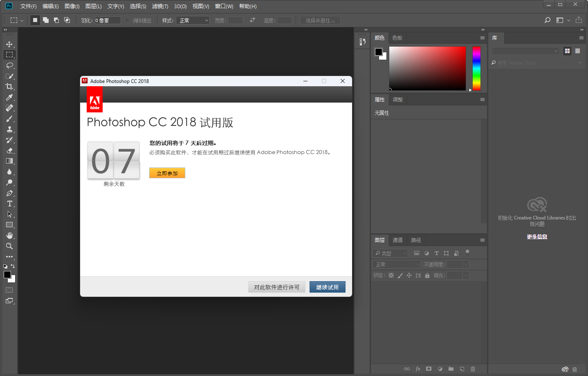Viewport: 588px width, 376px height.
Task: Open the layer blend mode dropdown
Action: (397, 264)
